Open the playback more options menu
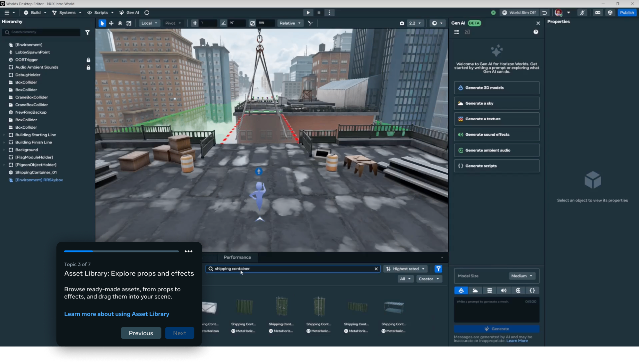Screen dimensions: 639x364 coord(329,13)
